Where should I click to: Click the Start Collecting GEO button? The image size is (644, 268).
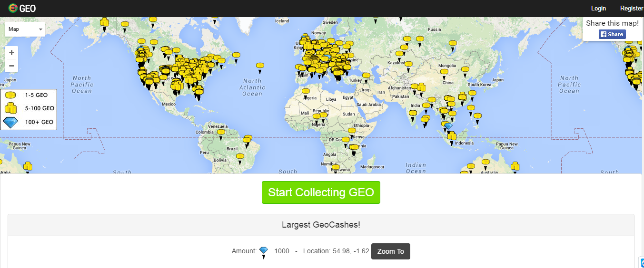(x=321, y=192)
